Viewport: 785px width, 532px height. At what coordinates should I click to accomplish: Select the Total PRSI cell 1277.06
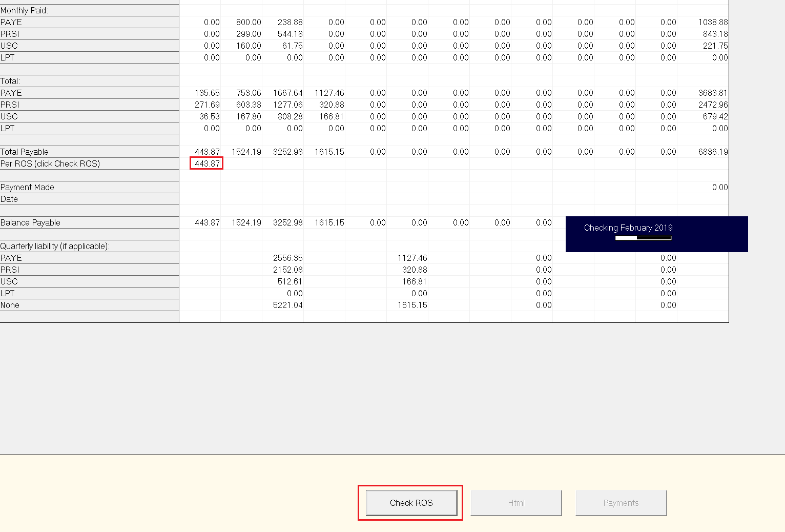click(287, 105)
